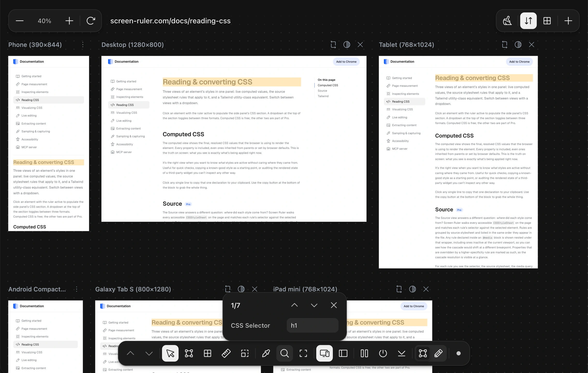
Task: Open MCP server in Phone viewport
Action: (49, 147)
